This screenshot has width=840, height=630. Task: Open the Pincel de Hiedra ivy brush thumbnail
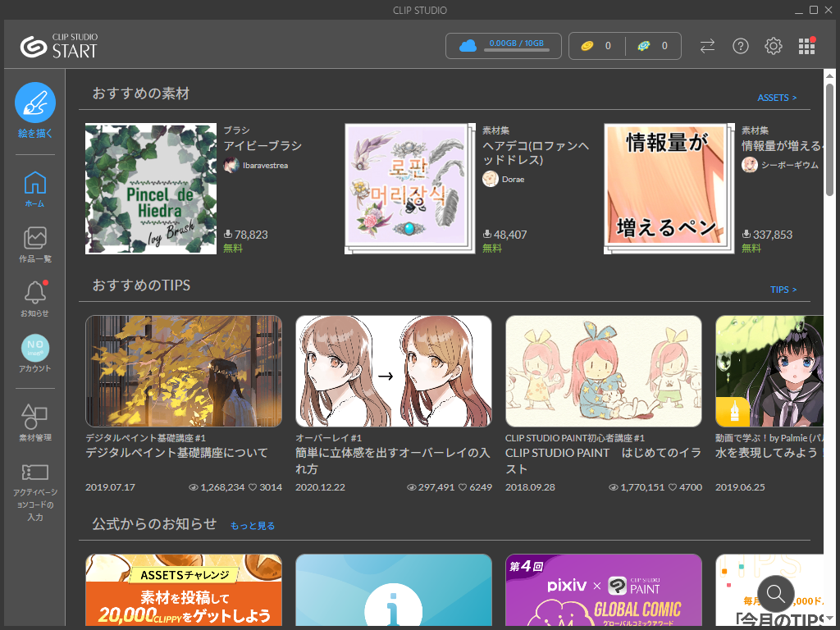pos(151,189)
